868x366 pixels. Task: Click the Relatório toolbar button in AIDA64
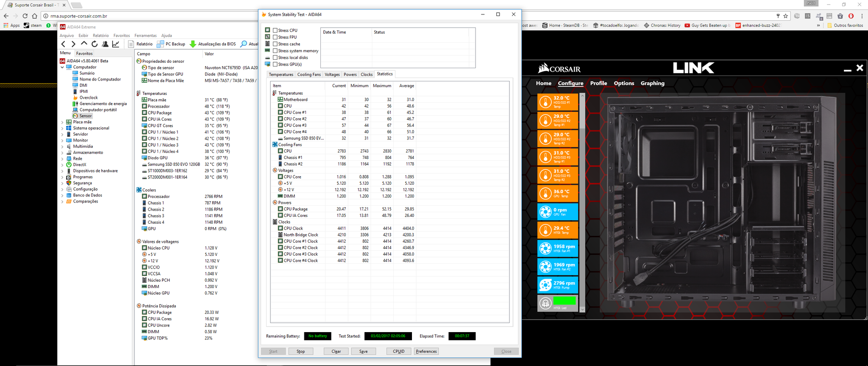tap(140, 44)
